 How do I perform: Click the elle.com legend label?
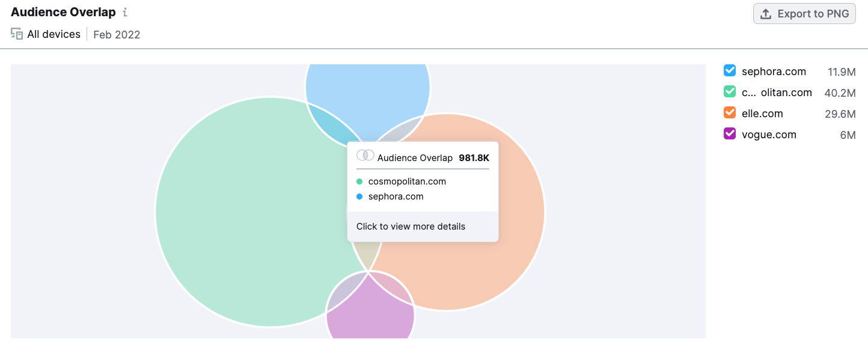coord(762,114)
